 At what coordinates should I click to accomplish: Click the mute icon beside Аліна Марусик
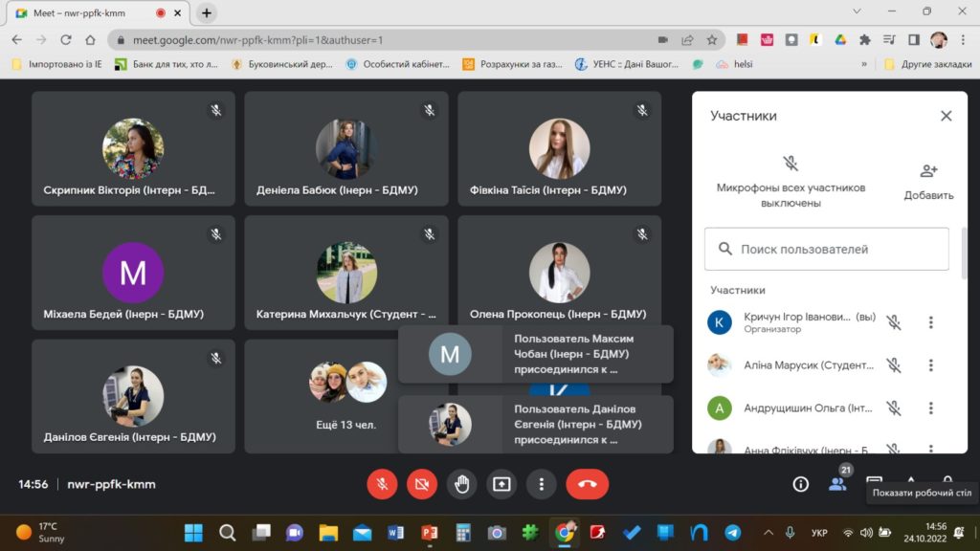tap(893, 365)
